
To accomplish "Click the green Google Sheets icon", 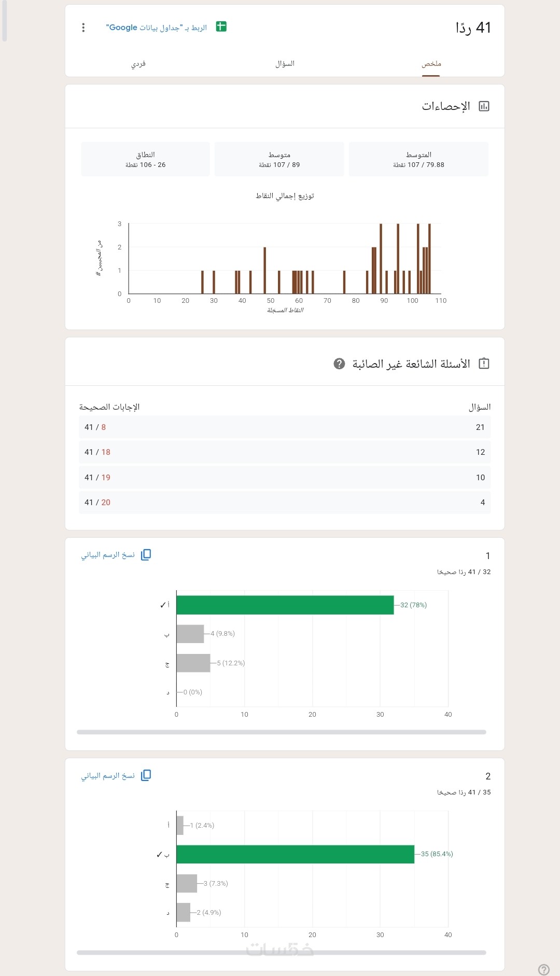I will coord(221,26).
